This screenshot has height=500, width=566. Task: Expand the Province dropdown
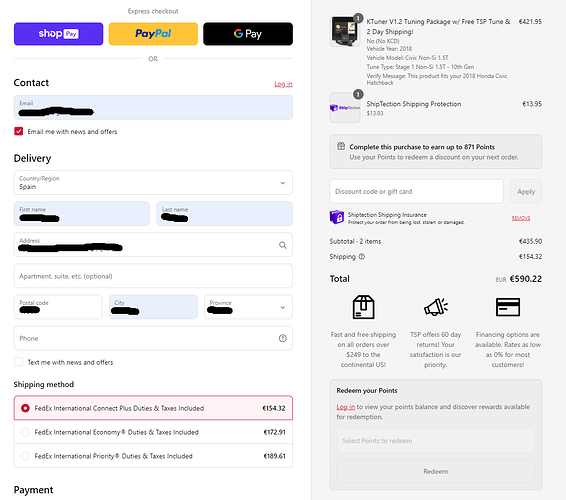pyautogui.click(x=248, y=307)
